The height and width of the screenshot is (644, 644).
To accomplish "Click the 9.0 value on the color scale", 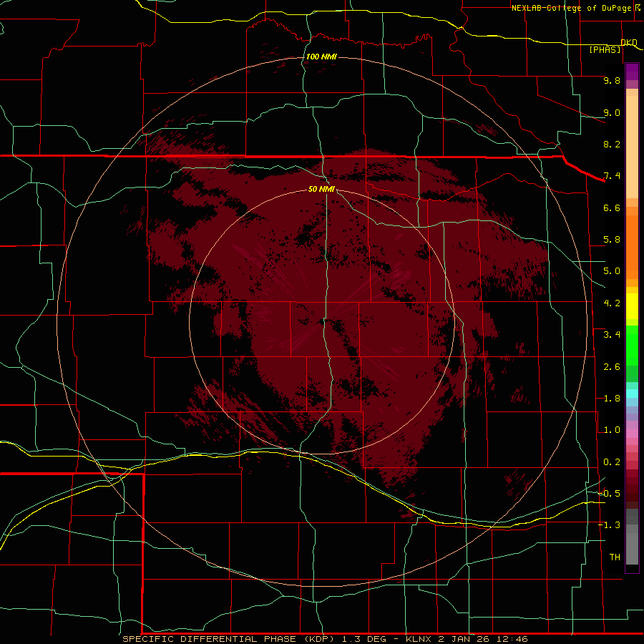I will click(612, 112).
